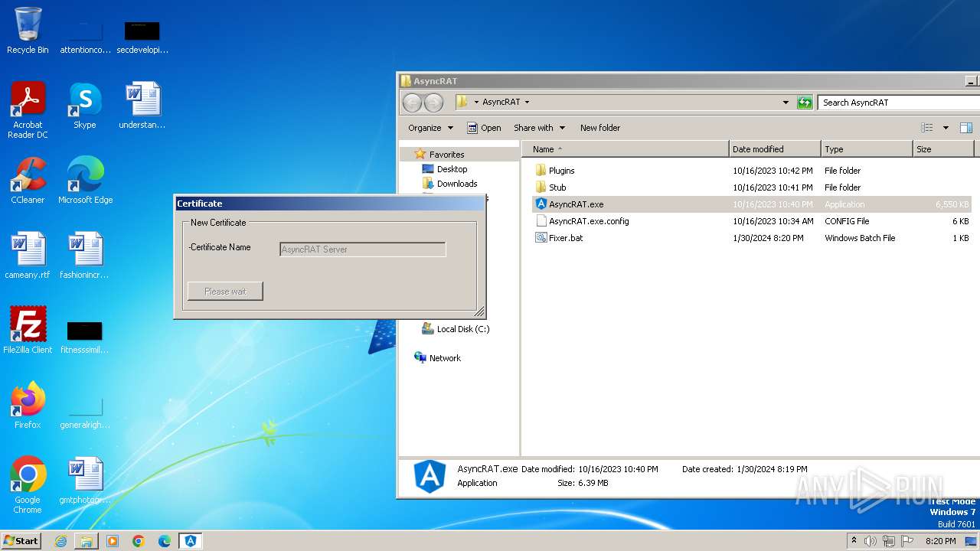
Task: Expand AsyncRAT breadcrumb arrow
Action: (x=527, y=103)
